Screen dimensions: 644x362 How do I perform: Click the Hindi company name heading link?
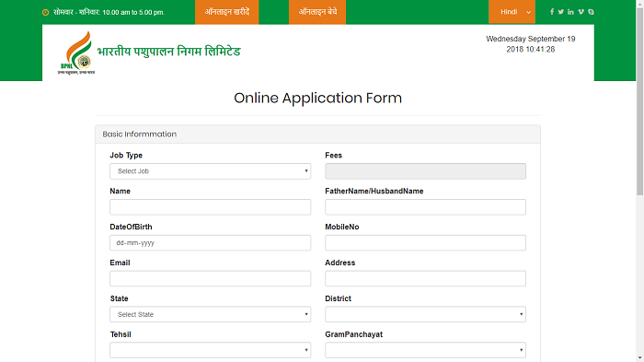coord(168,52)
